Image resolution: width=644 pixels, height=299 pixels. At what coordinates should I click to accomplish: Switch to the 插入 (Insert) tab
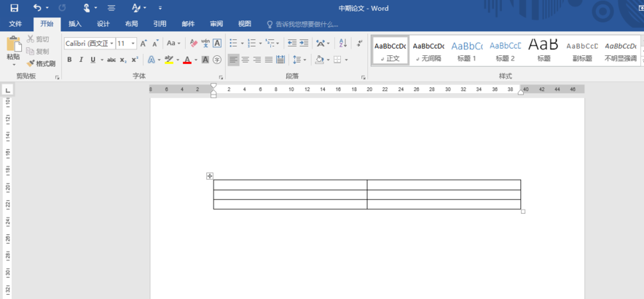pyautogui.click(x=75, y=24)
